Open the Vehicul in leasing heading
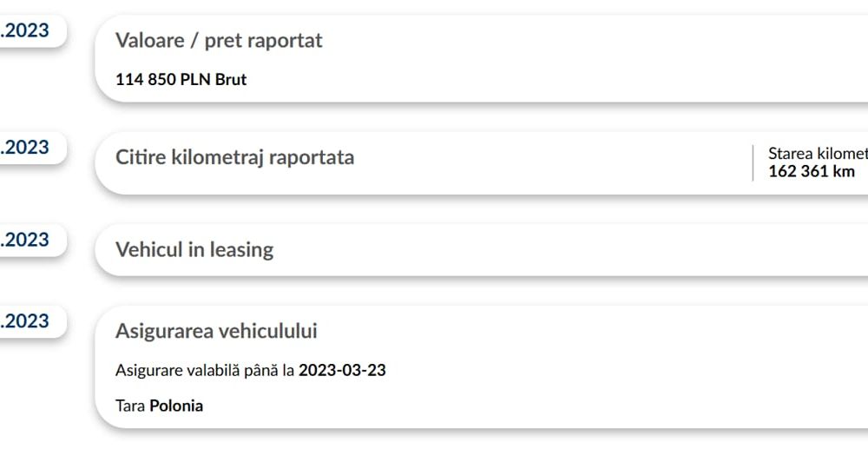The image size is (868, 449). (194, 250)
